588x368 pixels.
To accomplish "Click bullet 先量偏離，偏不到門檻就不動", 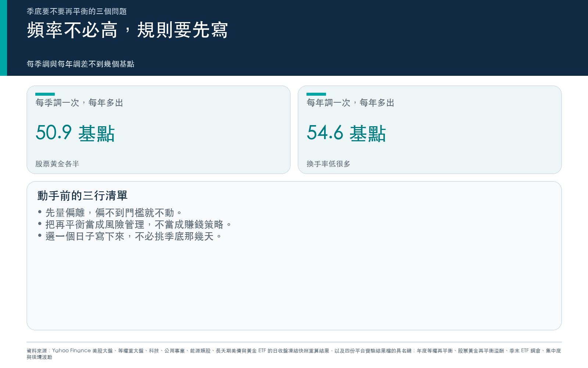I will [x=110, y=213].
